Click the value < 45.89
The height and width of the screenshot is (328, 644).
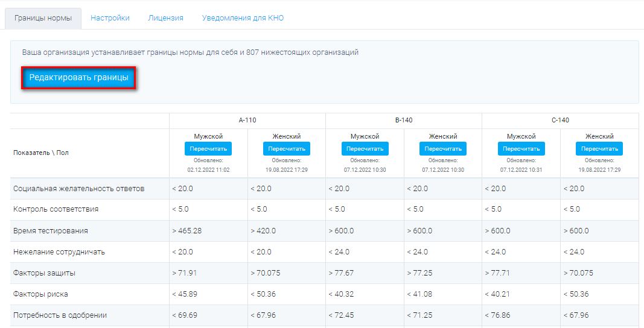coord(185,294)
